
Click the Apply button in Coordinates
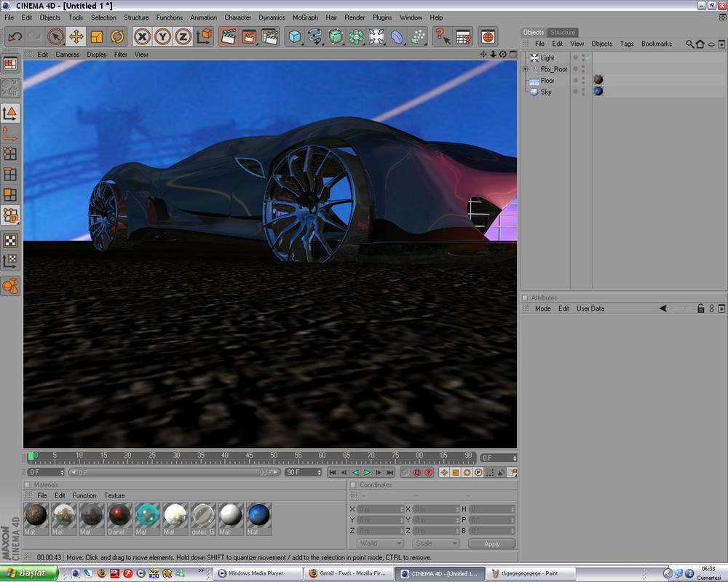tap(492, 543)
